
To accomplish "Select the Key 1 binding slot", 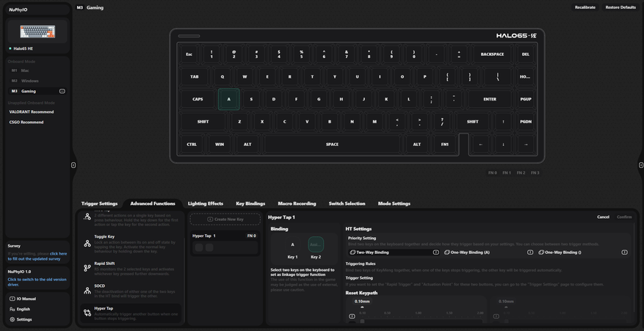I will 292,244.
